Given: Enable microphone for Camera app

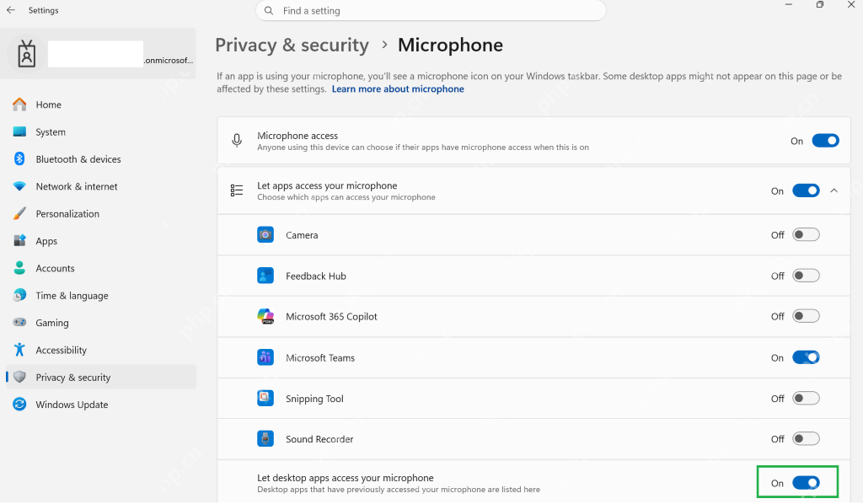Looking at the screenshot, I should (806, 234).
